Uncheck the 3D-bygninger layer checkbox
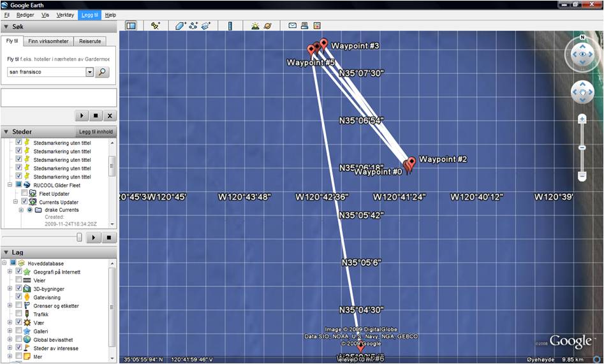 [18, 288]
